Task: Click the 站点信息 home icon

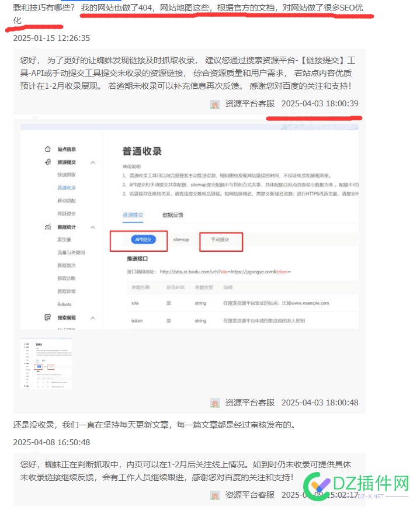Action: [x=48, y=149]
